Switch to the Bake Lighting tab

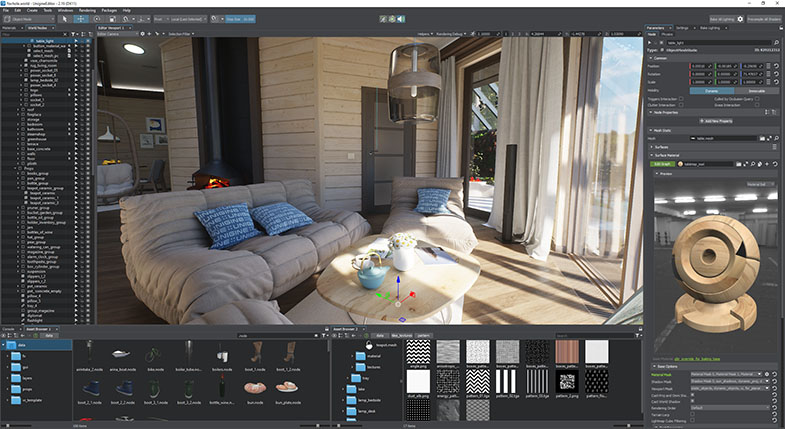pyautogui.click(x=709, y=28)
